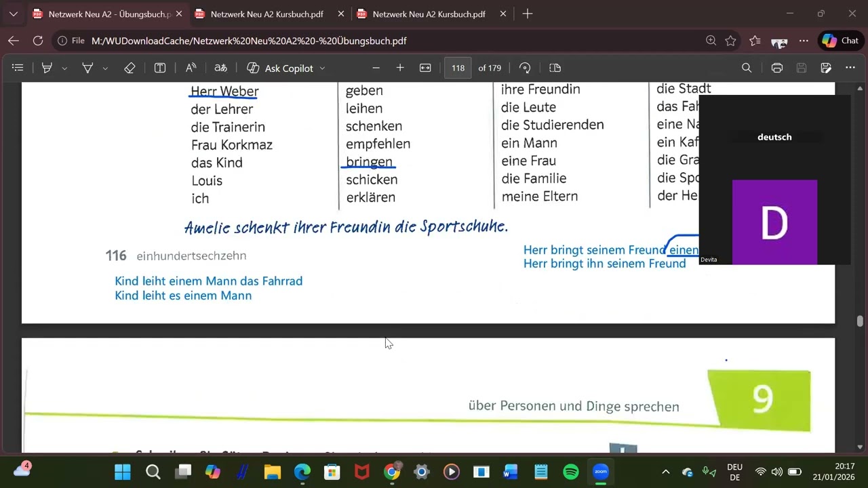Open the Copilot Chat sidebar
Image resolution: width=868 pixels, height=488 pixels.
point(841,41)
